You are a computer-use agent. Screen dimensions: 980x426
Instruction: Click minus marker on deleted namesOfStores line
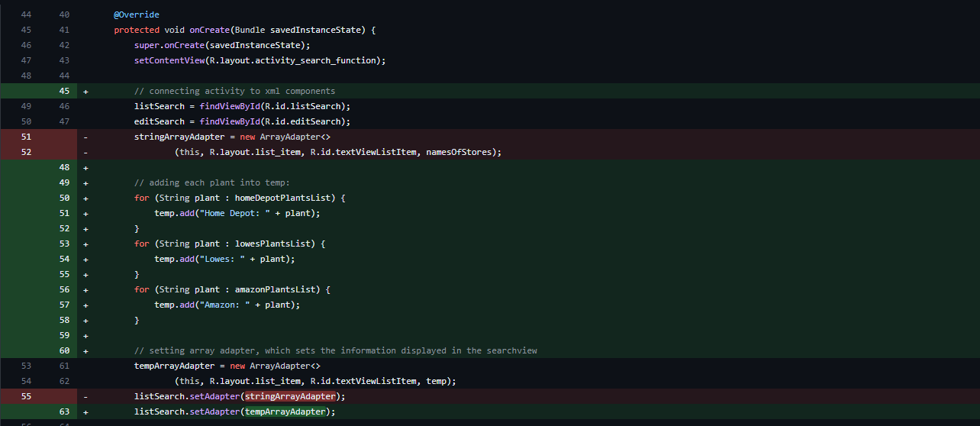tap(85, 152)
